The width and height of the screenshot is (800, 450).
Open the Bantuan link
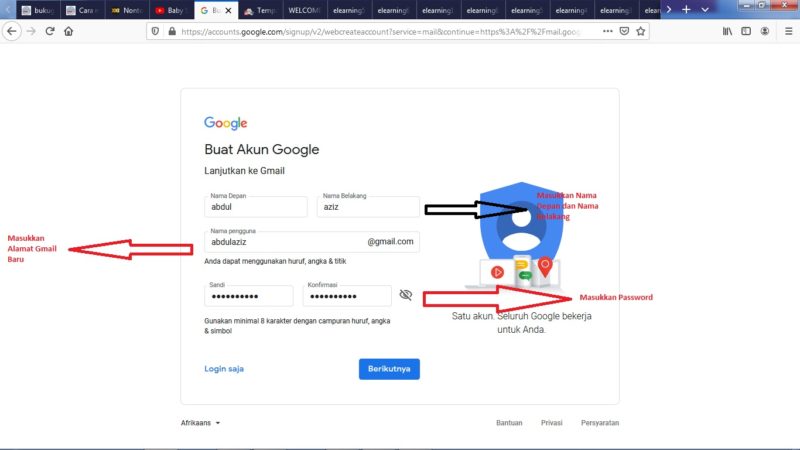click(509, 422)
